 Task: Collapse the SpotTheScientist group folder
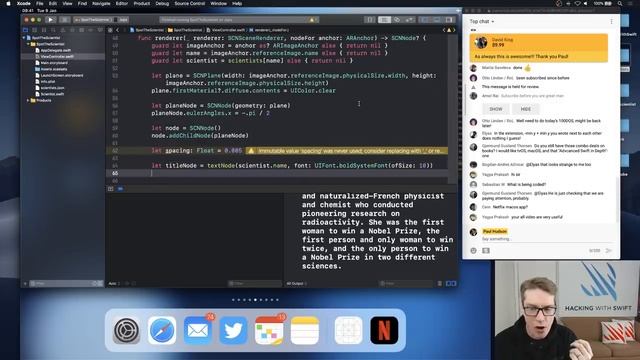pos(28,44)
